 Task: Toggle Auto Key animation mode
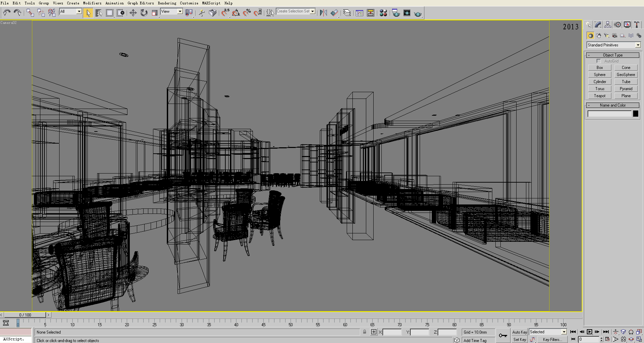(519, 332)
